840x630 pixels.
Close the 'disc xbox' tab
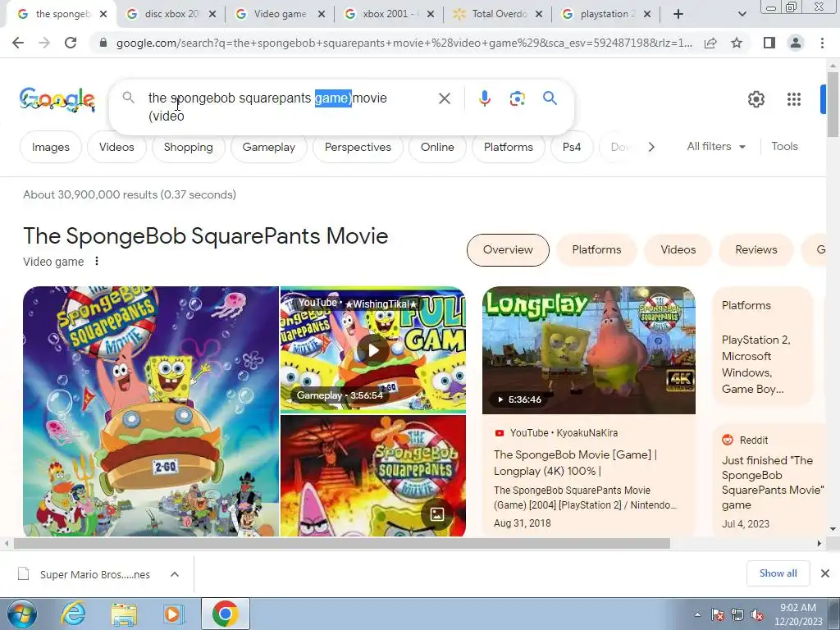tap(212, 15)
